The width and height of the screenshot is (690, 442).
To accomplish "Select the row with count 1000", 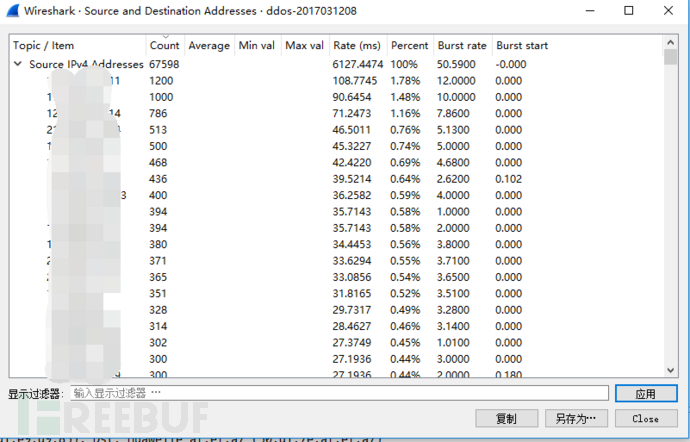I will tap(336, 97).
